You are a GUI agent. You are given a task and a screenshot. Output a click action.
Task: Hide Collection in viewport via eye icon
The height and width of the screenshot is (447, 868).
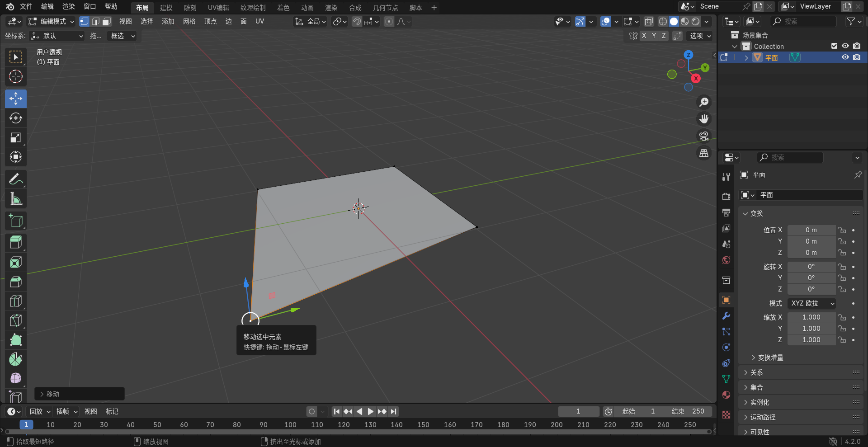click(x=845, y=46)
